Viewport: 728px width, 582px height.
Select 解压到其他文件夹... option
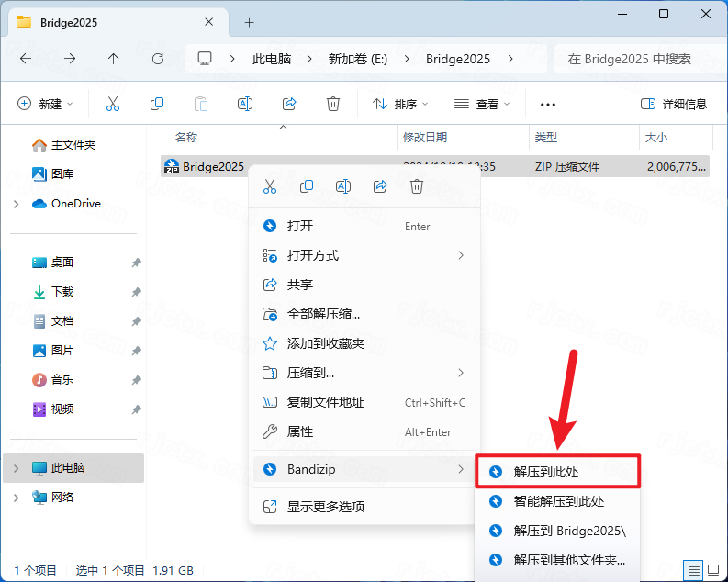pyautogui.click(x=557, y=560)
